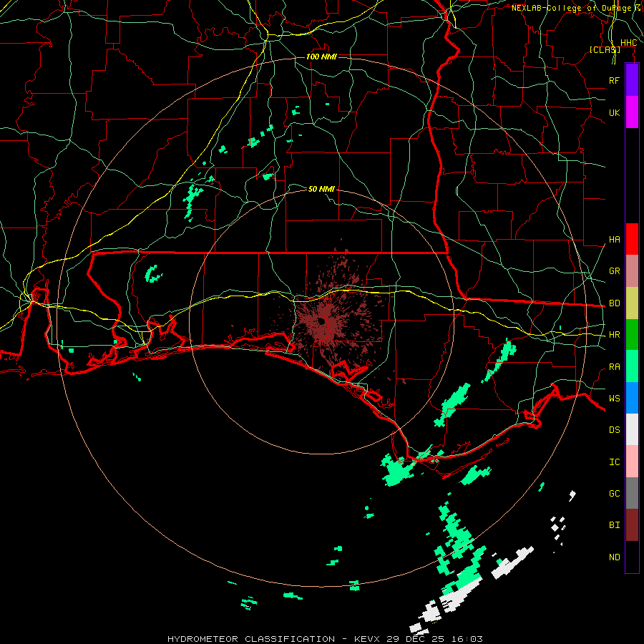Viewport: 644px width, 644px height.
Task: Click the 'HYDROMETEOR CLASSIFICATION' footer title
Action: pyautogui.click(x=251, y=639)
